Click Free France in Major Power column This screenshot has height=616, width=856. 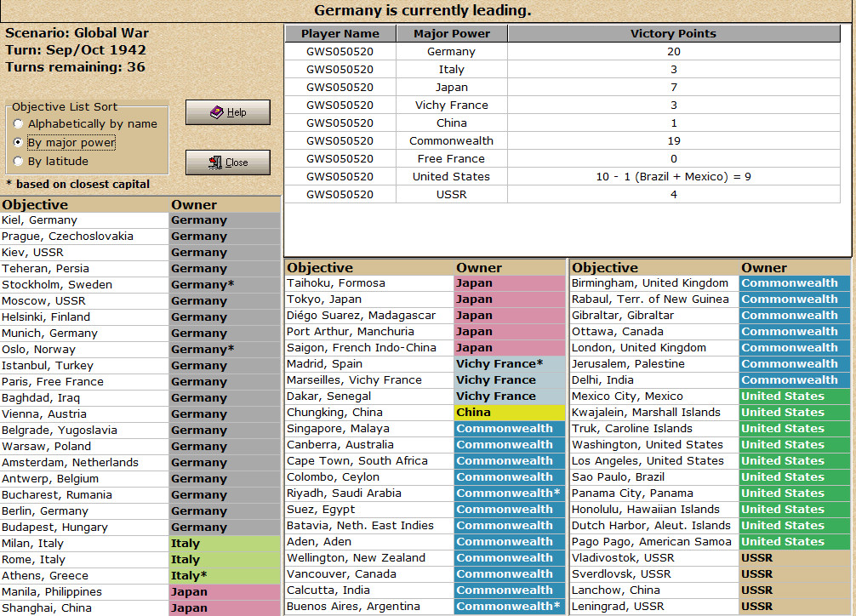[x=452, y=158]
